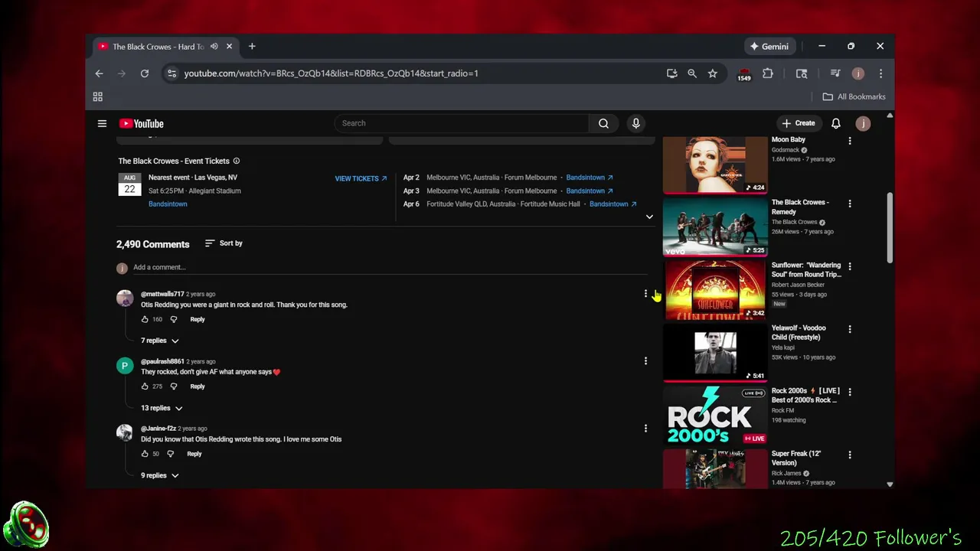Click the Add a comment field

(390, 267)
